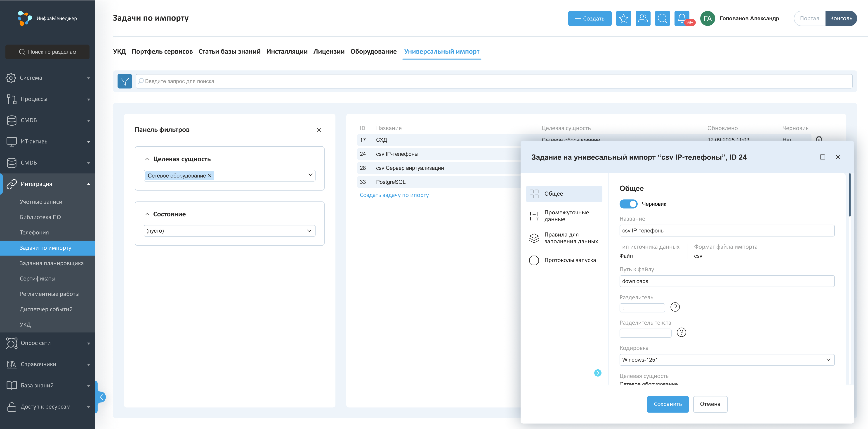Toggle the Черновик switch off
The image size is (868, 429).
pyautogui.click(x=628, y=204)
